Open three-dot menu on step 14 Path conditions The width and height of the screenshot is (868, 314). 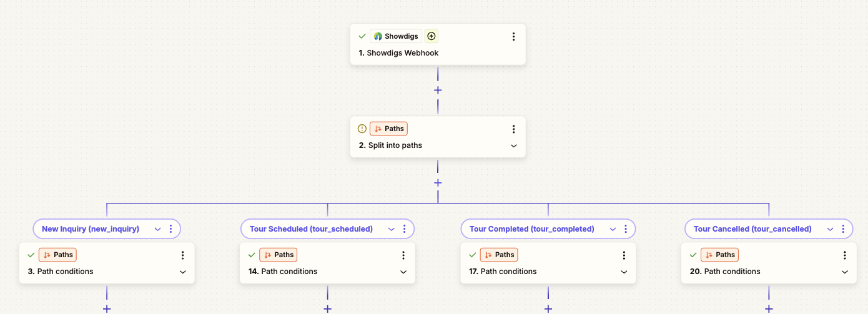pyautogui.click(x=403, y=255)
